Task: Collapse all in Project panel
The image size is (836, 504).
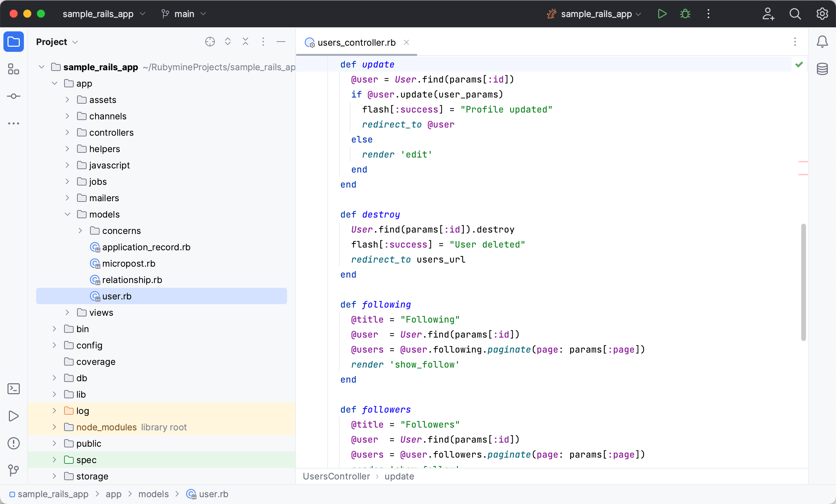Action: point(245,42)
